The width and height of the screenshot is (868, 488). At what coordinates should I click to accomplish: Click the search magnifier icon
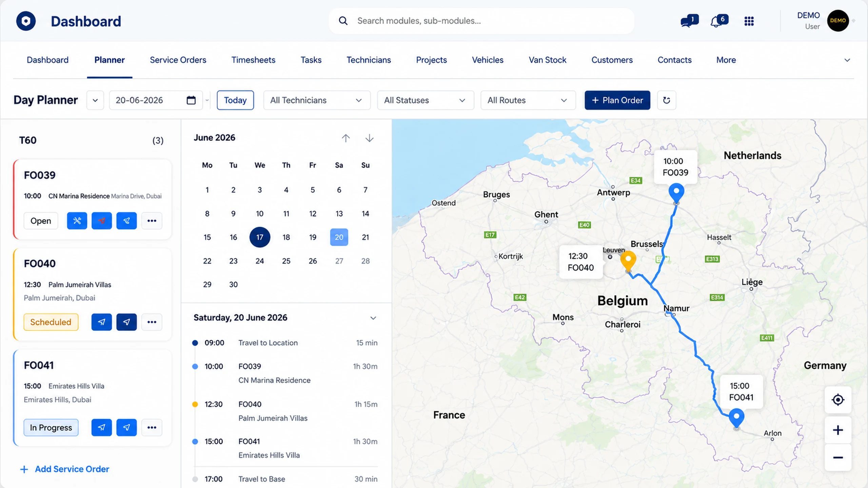[x=343, y=21]
